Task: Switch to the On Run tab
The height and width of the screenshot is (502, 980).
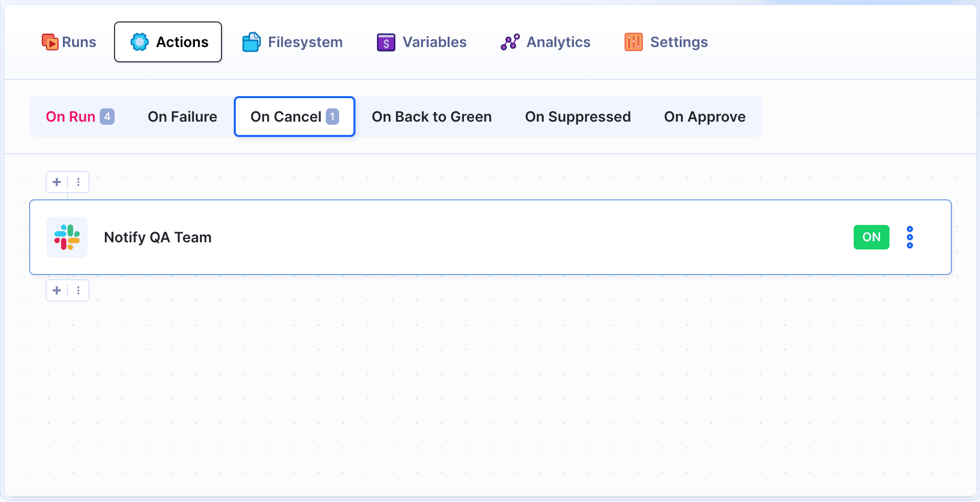Action: pyautogui.click(x=71, y=117)
